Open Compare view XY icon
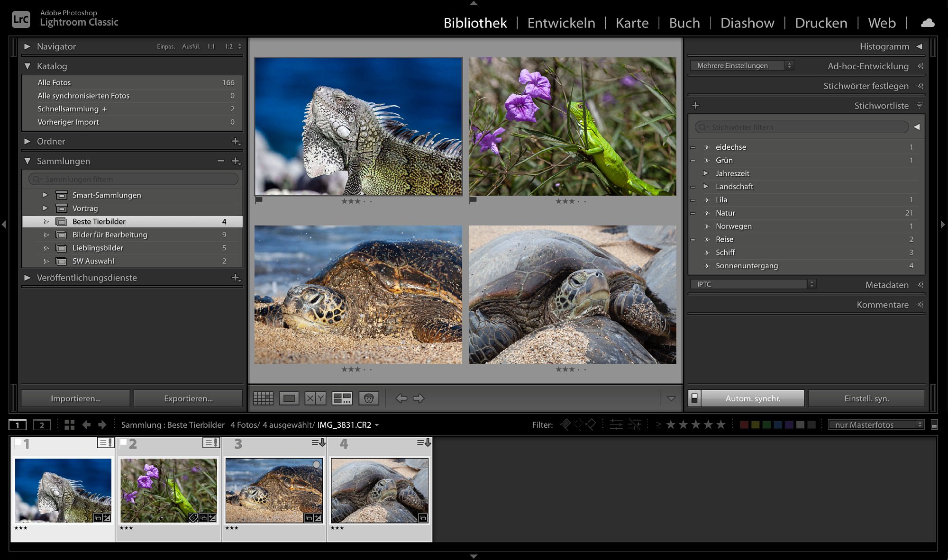 coord(315,398)
